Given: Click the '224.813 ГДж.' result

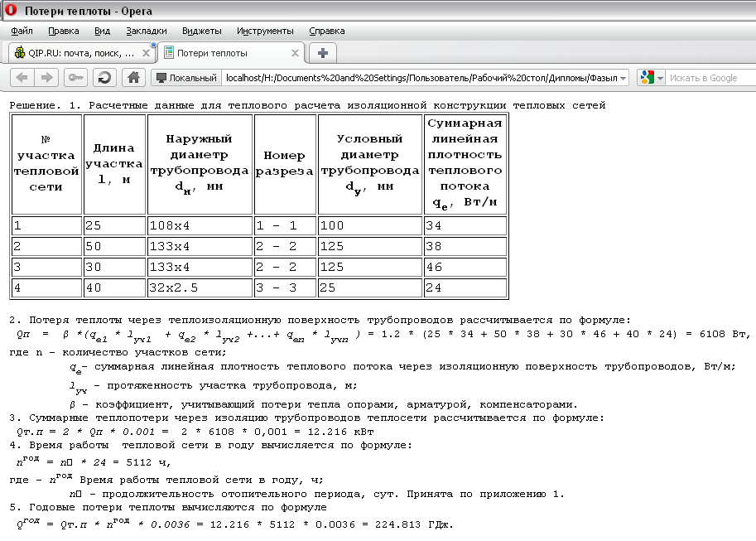Looking at the screenshot, I should 415,524.
